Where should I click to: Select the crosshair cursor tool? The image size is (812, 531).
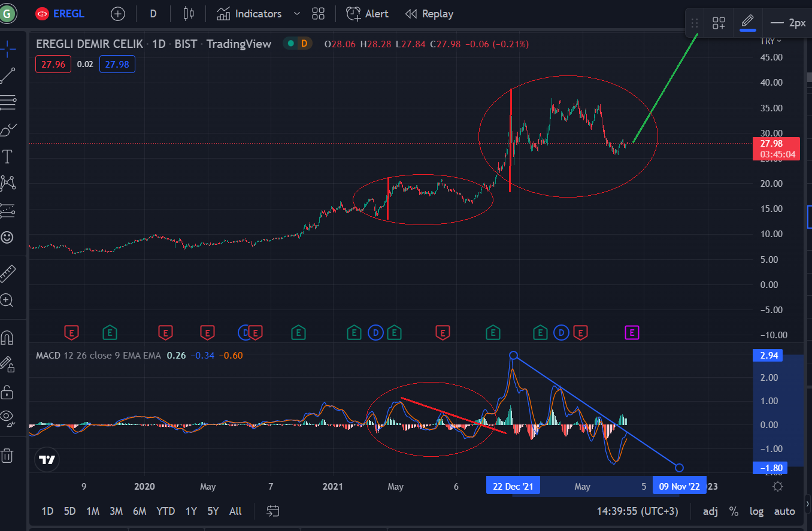pyautogui.click(x=8, y=48)
